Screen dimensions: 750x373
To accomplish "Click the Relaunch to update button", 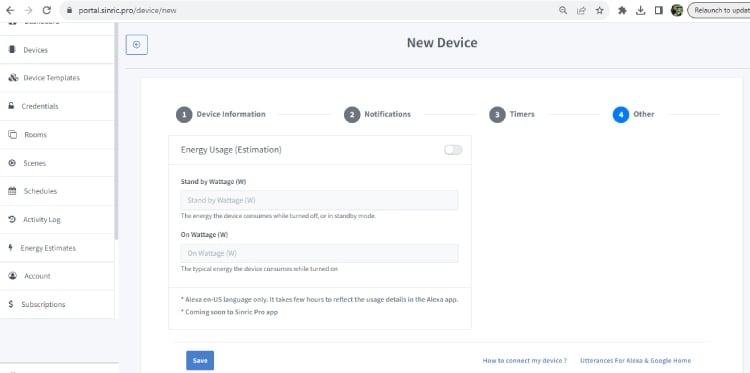I will click(719, 10).
